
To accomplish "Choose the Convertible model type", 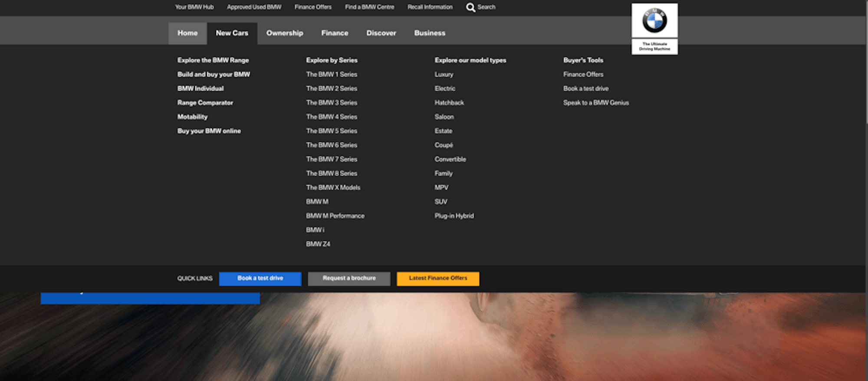I will (x=450, y=159).
